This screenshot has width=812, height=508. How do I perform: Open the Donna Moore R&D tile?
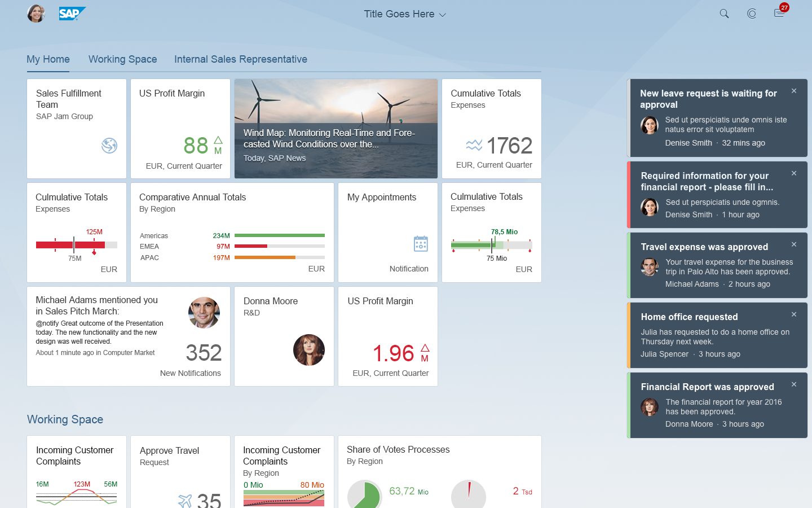[x=284, y=336]
